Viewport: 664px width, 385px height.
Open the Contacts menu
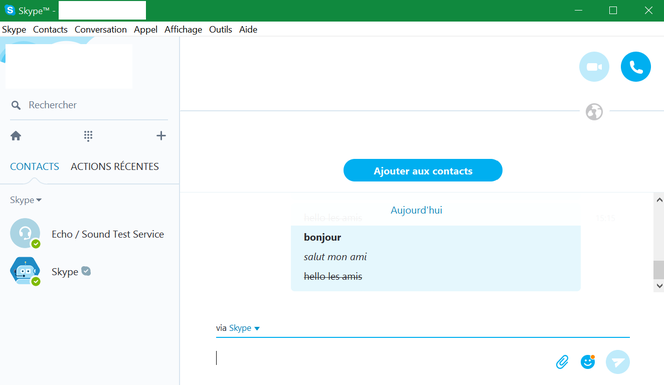(50, 30)
